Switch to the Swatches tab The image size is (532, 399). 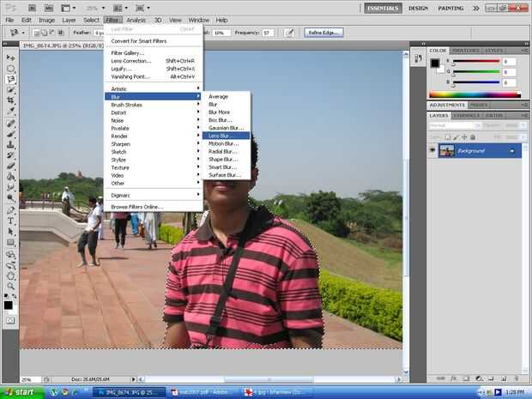[466, 51]
